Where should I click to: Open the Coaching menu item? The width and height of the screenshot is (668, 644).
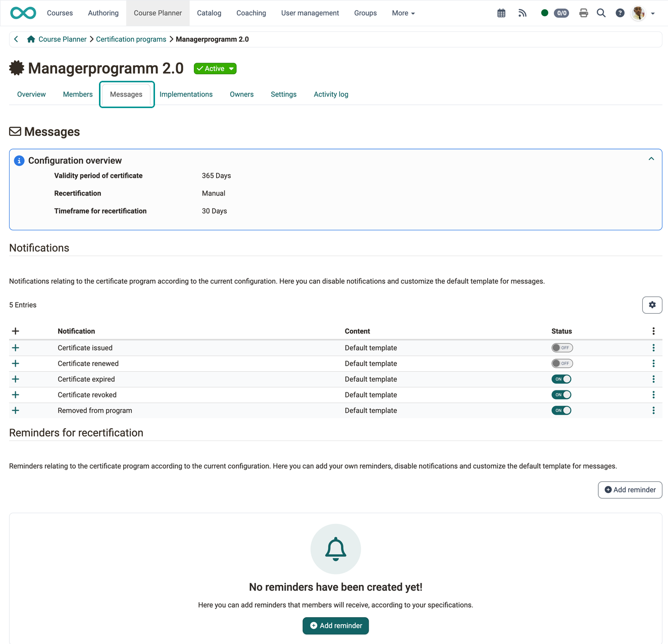(x=251, y=13)
